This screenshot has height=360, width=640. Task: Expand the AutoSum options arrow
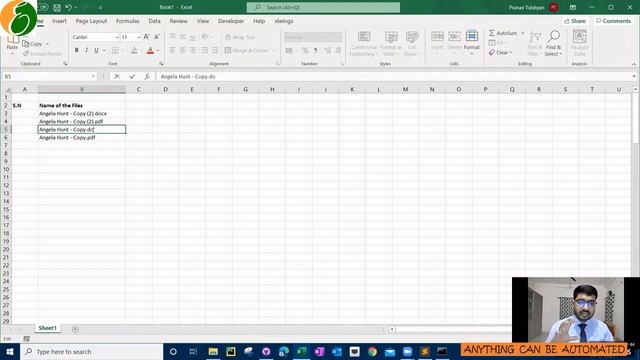coord(522,33)
